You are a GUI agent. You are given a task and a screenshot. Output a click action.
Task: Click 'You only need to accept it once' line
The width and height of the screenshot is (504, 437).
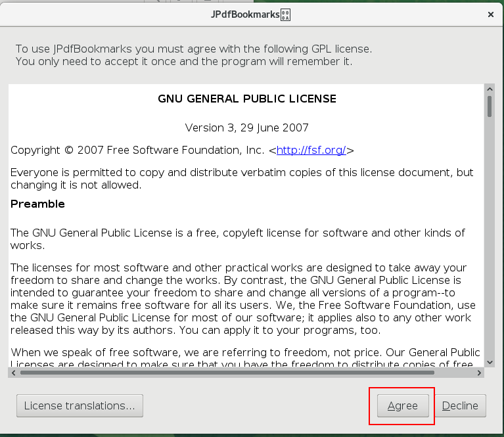point(184,61)
